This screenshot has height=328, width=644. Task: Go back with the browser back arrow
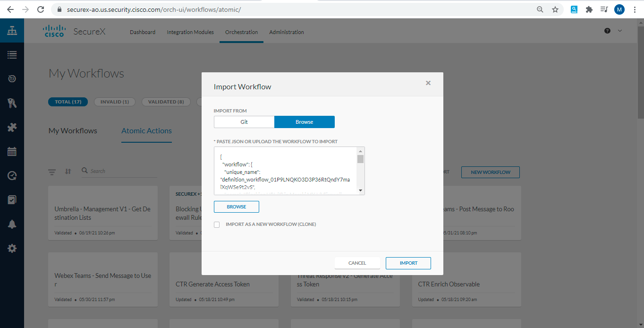coord(10,9)
